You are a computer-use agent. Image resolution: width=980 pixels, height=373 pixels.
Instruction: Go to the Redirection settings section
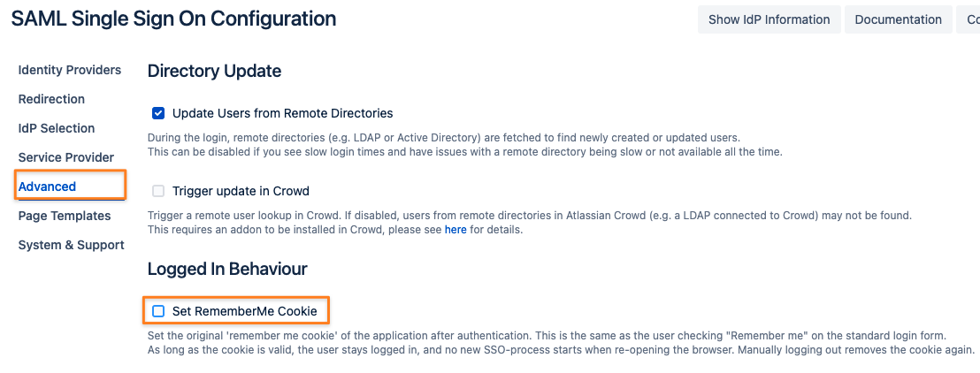(51, 99)
